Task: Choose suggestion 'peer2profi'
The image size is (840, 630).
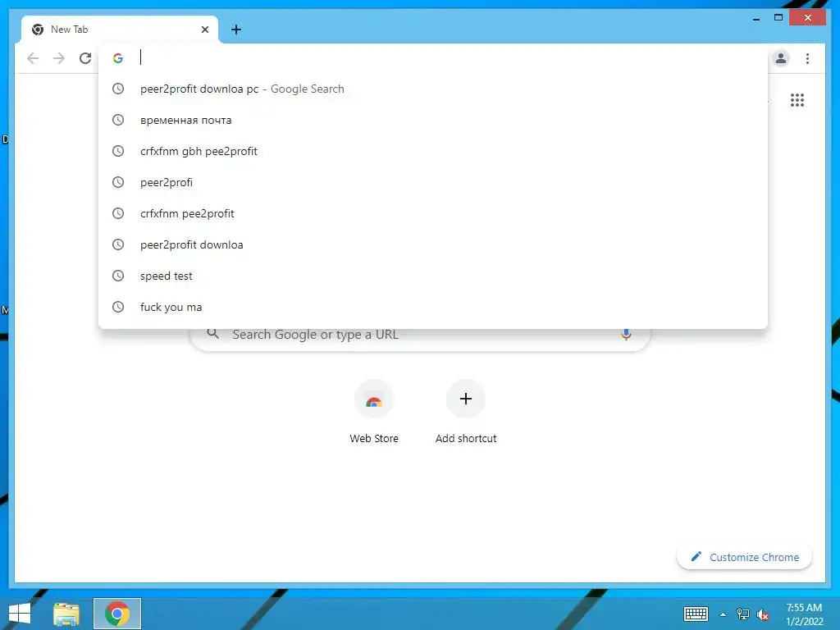Action: tap(433, 182)
